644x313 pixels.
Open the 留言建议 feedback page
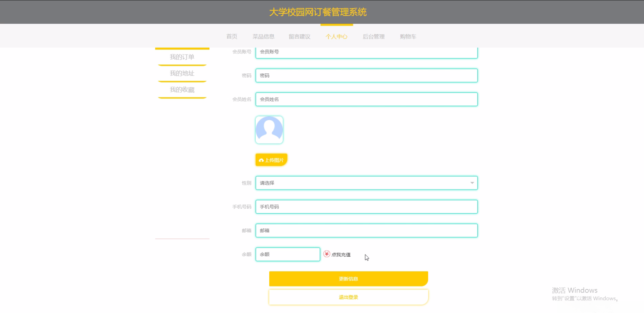click(299, 37)
